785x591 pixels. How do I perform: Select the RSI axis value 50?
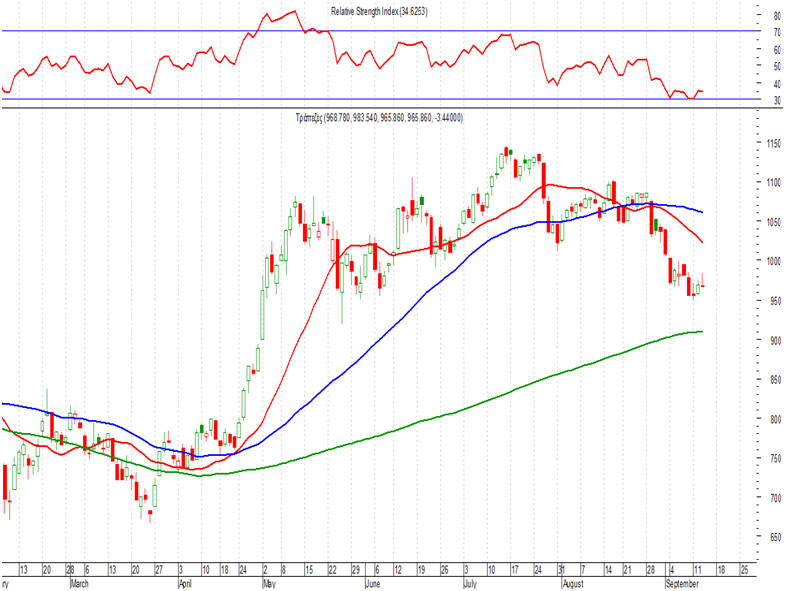tap(777, 66)
